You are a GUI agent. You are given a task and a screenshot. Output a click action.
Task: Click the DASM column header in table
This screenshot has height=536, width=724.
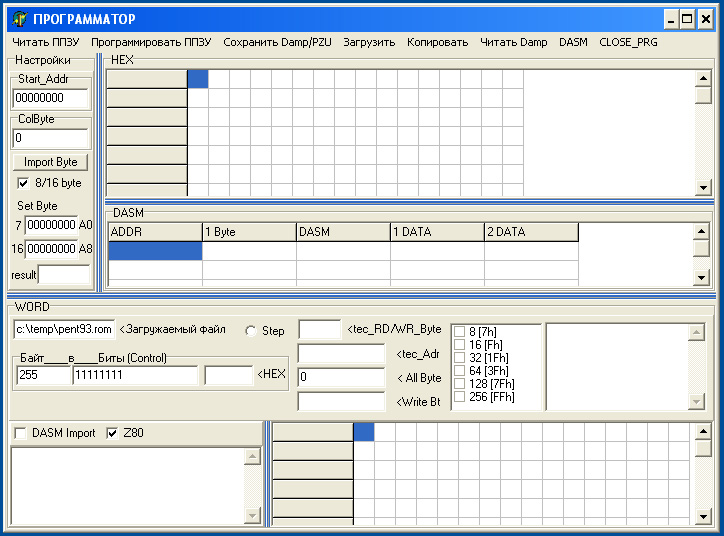[x=344, y=232]
